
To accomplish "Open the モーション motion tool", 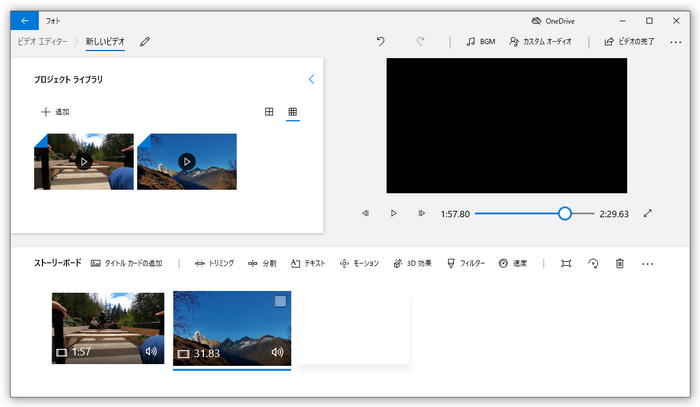I will pyautogui.click(x=359, y=263).
